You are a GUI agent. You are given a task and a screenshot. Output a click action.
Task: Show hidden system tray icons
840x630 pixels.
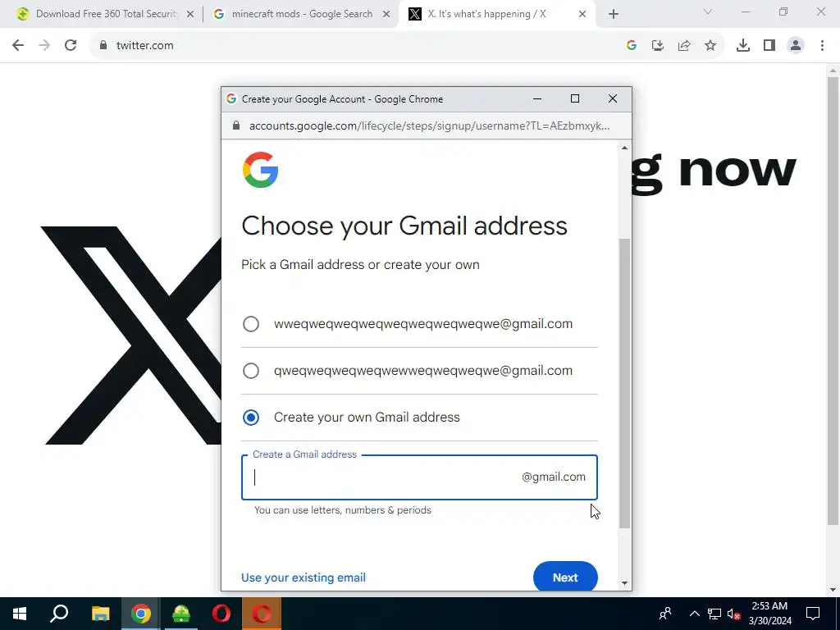click(694, 614)
